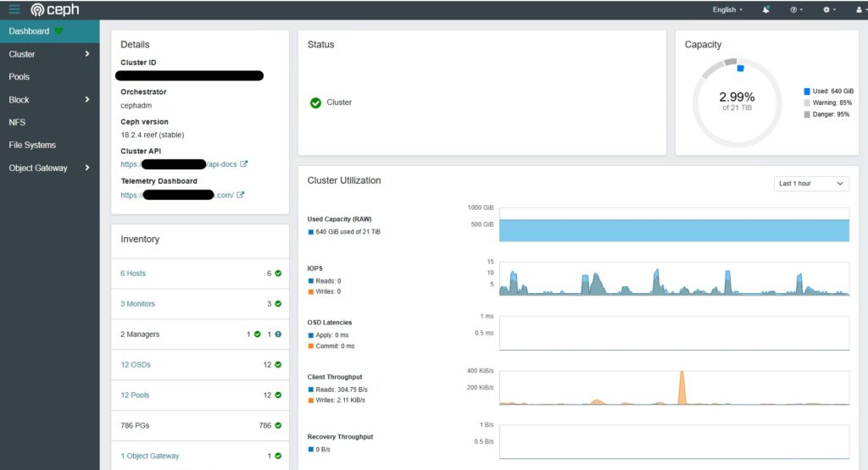This screenshot has height=470, width=868.
Task: Open the notifications bell icon
Action: (x=766, y=10)
